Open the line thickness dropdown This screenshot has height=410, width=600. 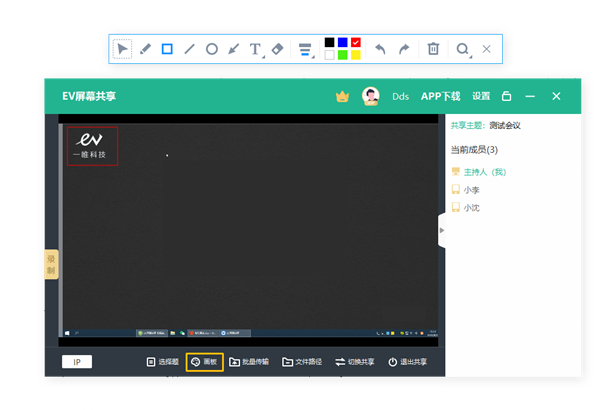pyautogui.click(x=306, y=49)
